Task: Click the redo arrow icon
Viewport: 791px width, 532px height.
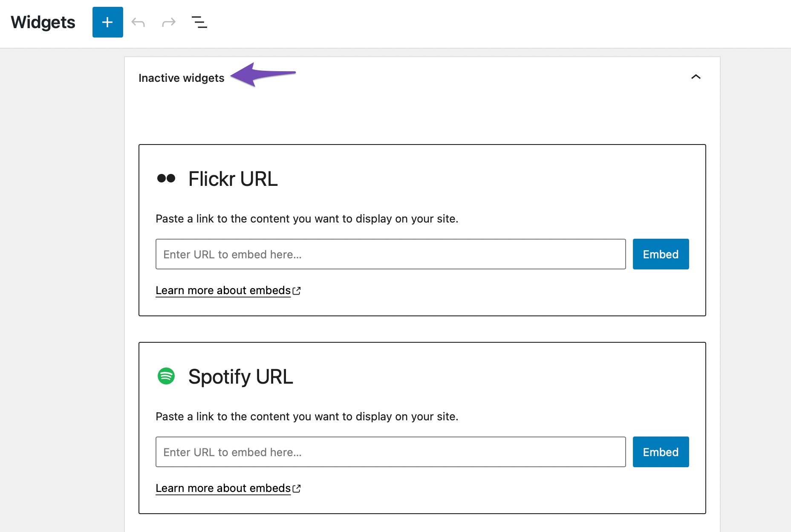Action: [169, 22]
